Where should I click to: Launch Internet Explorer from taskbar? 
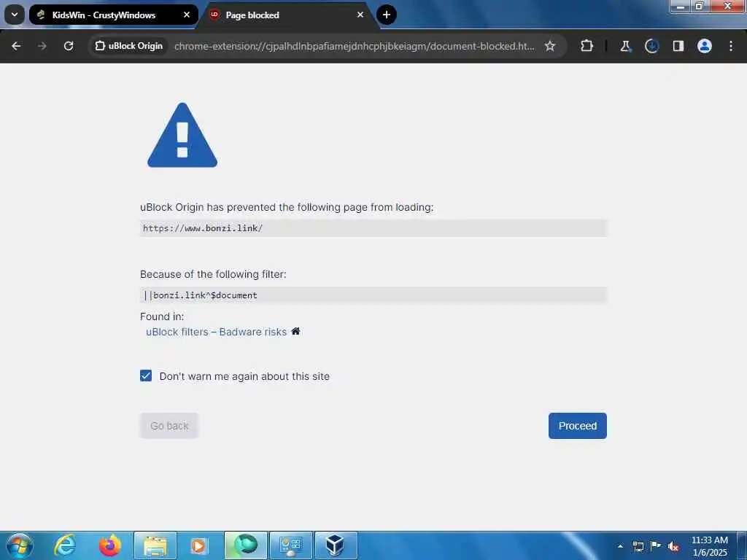coord(64,545)
